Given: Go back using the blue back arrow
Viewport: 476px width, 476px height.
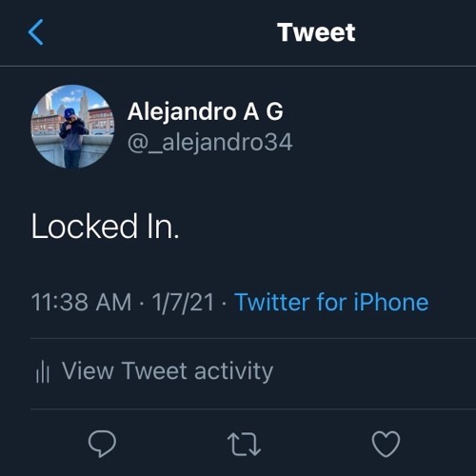Looking at the screenshot, I should [35, 32].
